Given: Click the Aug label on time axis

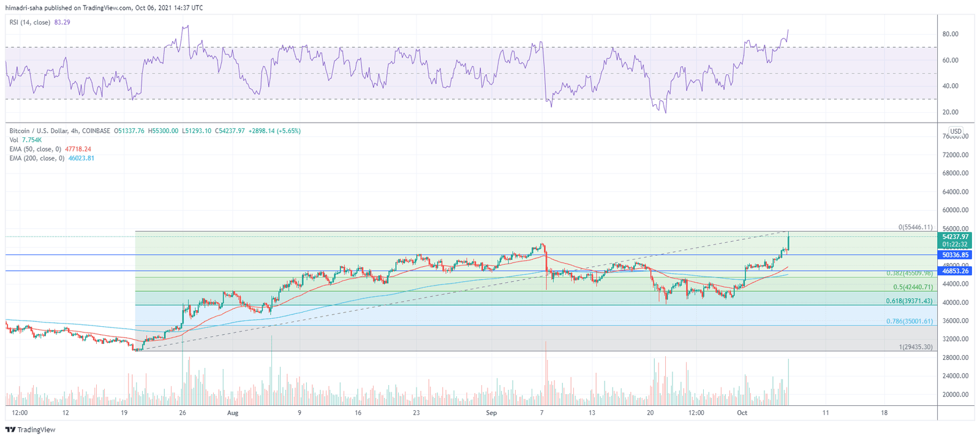Looking at the screenshot, I should (x=232, y=413).
